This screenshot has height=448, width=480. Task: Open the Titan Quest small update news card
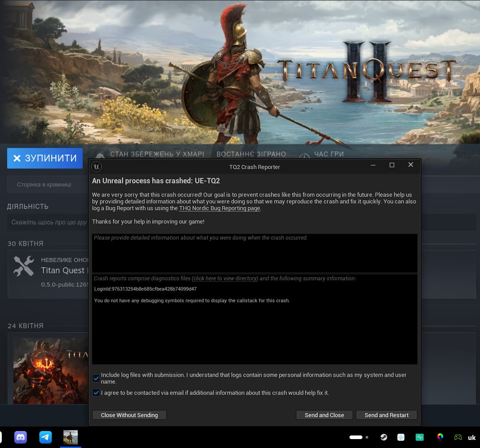click(48, 274)
